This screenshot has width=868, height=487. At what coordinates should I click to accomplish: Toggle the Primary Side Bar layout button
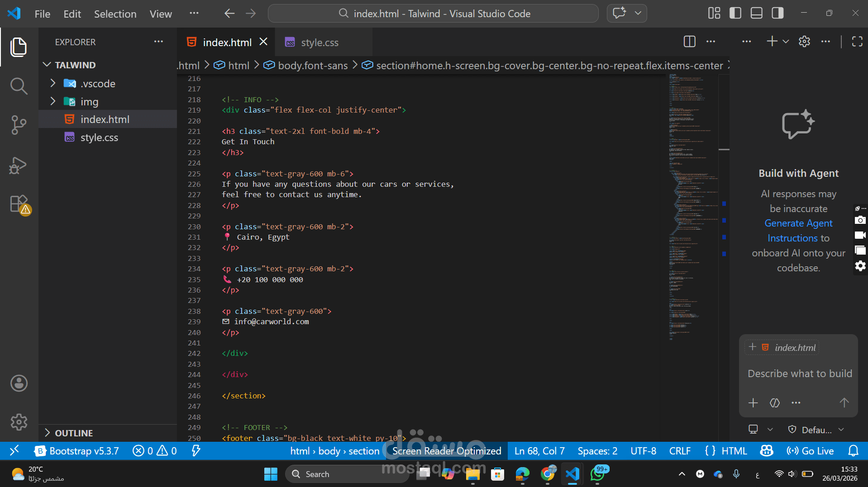[735, 13]
